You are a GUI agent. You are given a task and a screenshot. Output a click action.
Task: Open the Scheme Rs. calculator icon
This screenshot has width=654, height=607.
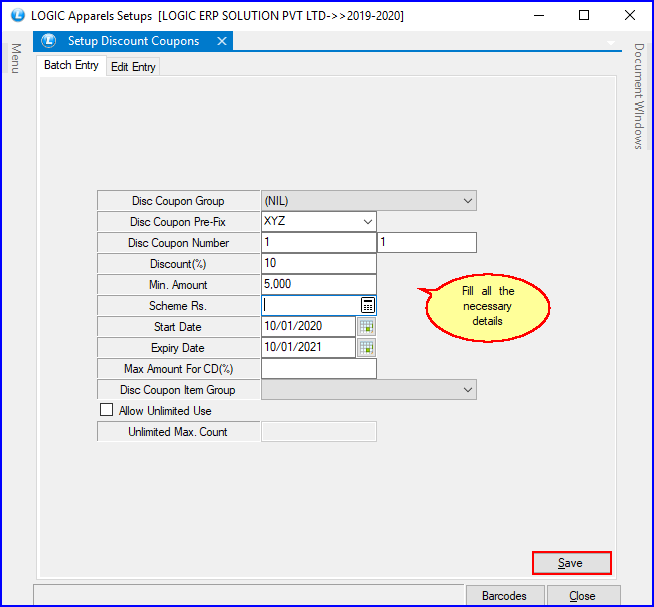(368, 306)
